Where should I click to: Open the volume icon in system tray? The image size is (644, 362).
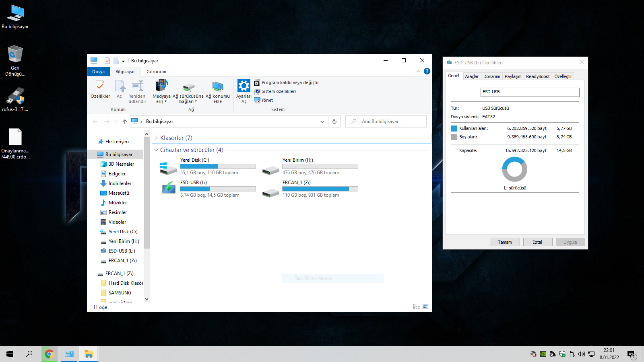pos(581,354)
